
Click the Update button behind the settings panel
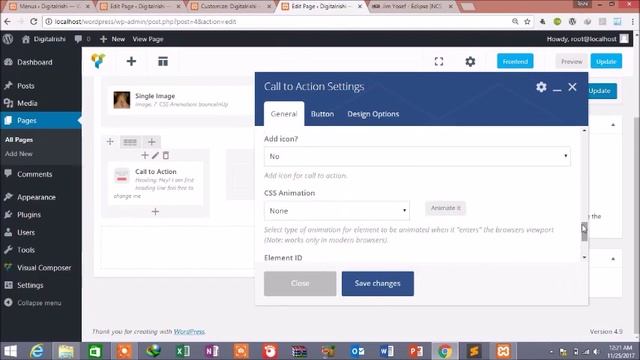click(602, 91)
